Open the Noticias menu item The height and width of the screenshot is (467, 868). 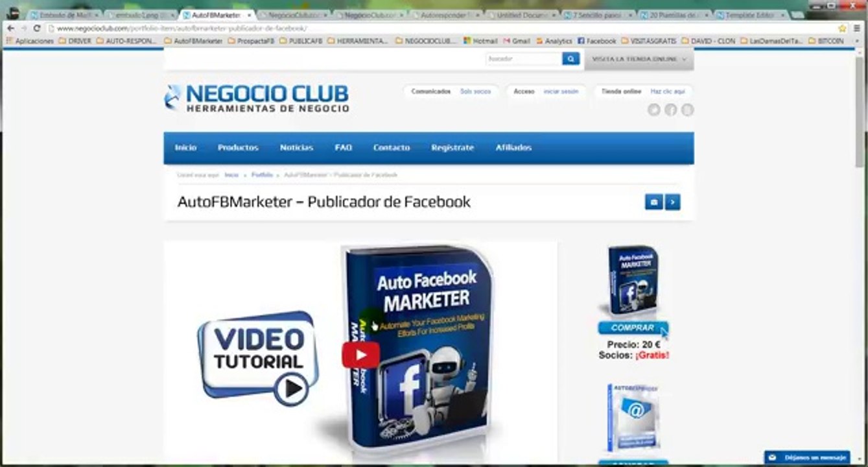pyautogui.click(x=296, y=148)
